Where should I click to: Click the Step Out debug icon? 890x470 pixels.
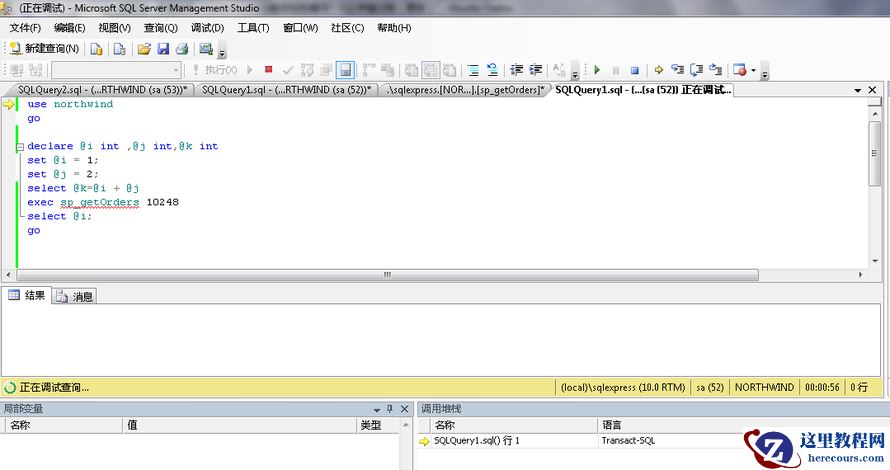point(716,70)
